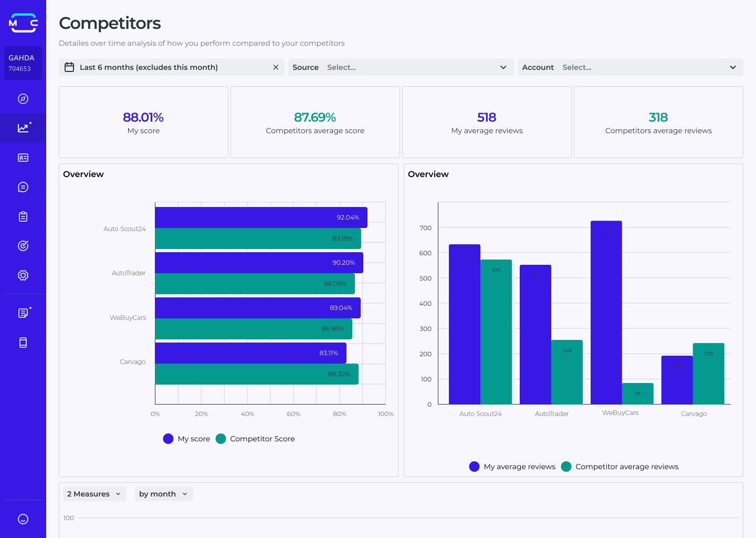Viewport: 756px width, 538px height.
Task: Open the notes icon with notification dot
Action: 23,313
